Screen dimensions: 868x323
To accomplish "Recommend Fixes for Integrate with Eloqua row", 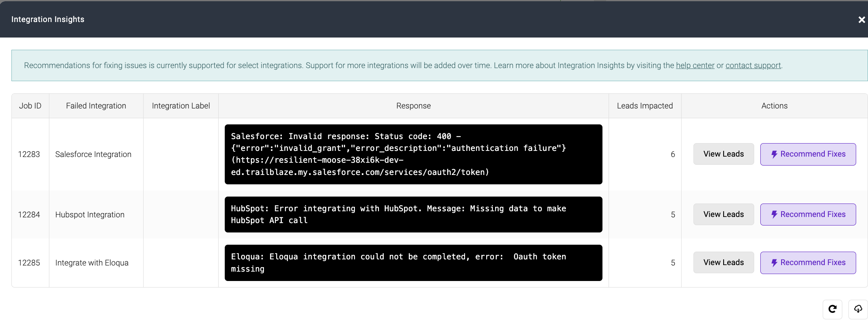I will [x=808, y=263].
